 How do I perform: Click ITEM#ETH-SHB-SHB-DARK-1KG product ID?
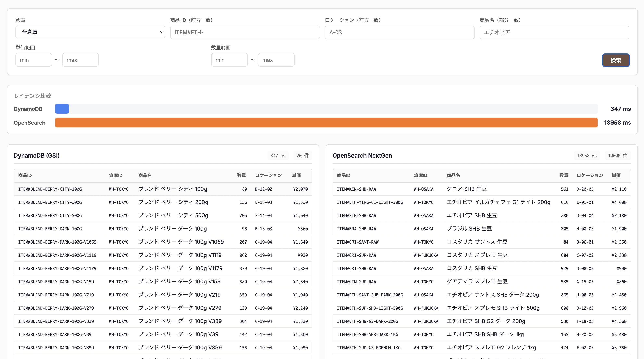coord(367,334)
